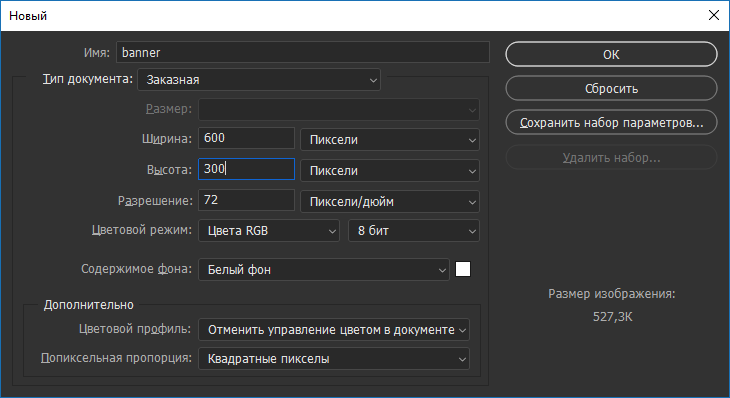Close the Новый dialog window
Screen dimensions: 730x398
coord(713,15)
